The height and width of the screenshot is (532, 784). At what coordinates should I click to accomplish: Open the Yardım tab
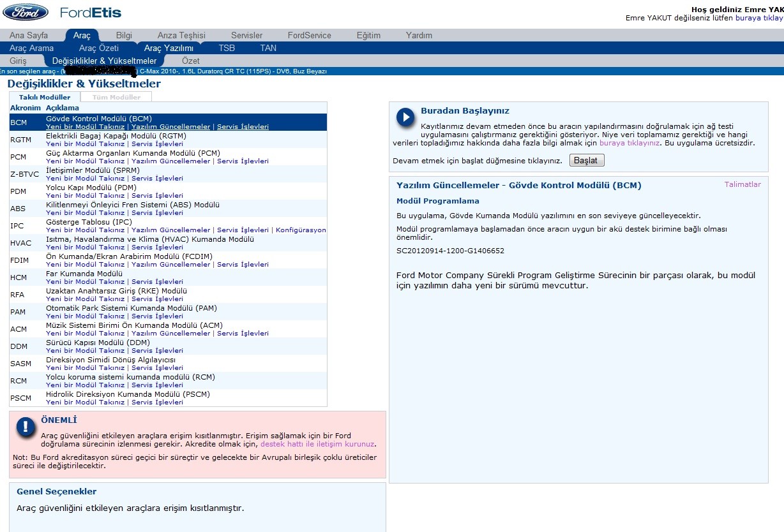(x=419, y=35)
